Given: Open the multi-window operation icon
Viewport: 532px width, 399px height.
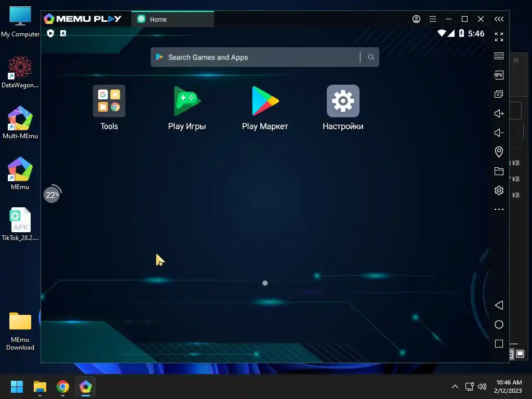Looking at the screenshot, I should [x=499, y=94].
